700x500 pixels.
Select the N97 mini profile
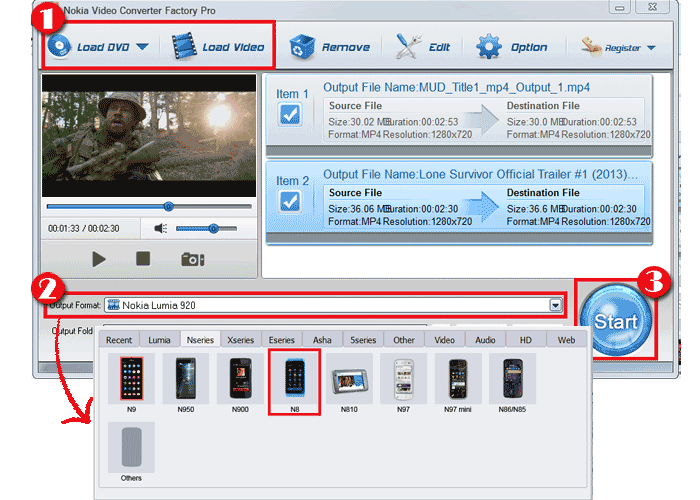(458, 383)
